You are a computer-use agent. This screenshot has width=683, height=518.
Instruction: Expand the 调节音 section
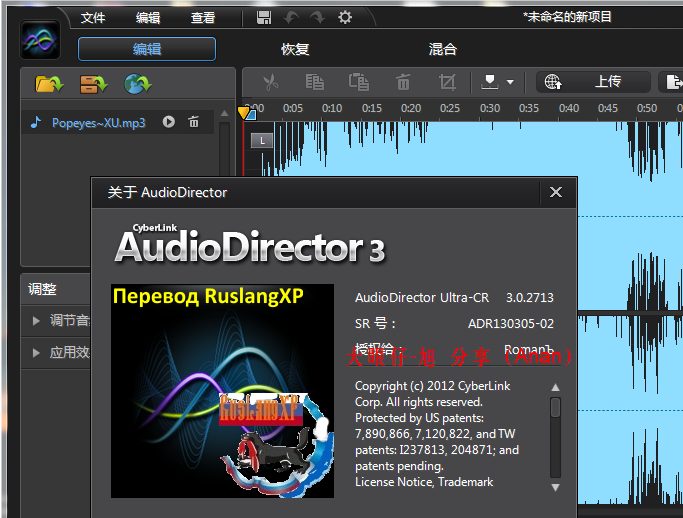coord(55,321)
